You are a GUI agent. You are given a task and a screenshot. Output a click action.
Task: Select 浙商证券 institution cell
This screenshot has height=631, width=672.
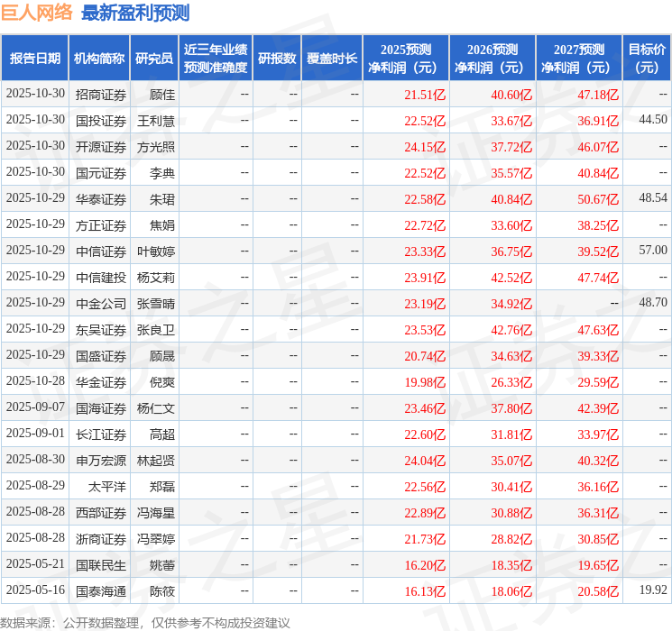[x=101, y=539]
